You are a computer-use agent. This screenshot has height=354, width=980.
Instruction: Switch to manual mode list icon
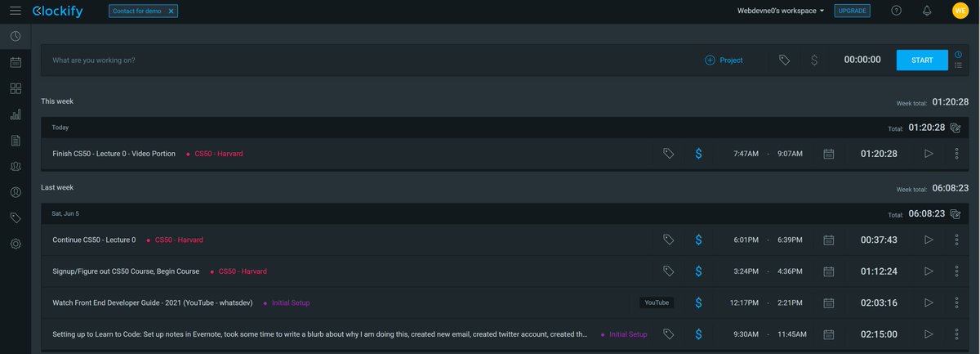(x=959, y=65)
